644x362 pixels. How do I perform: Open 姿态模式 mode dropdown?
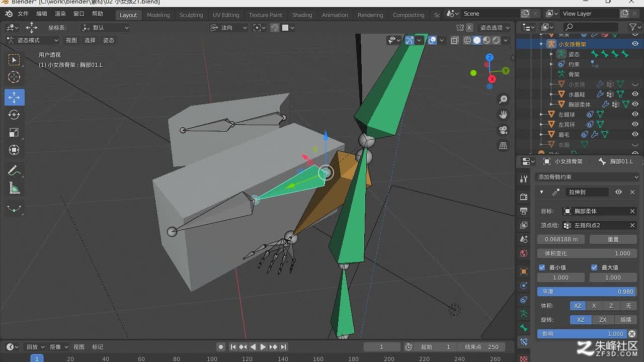[x=32, y=40]
